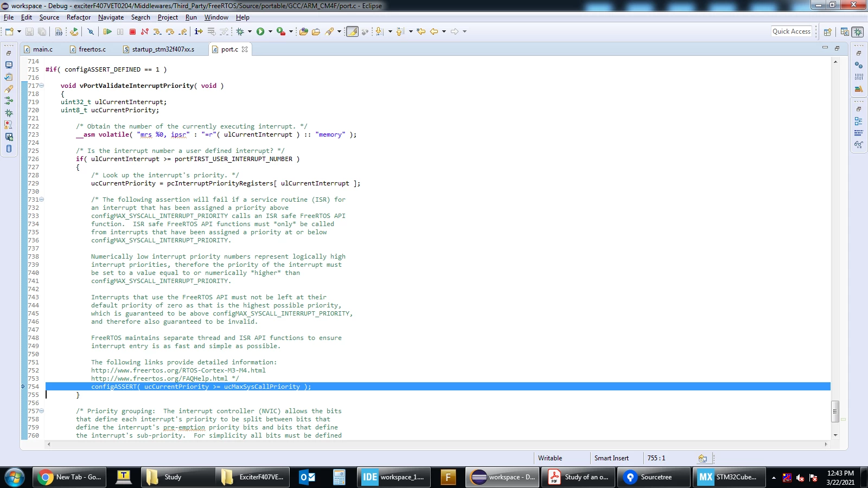This screenshot has height=488, width=868.
Task: Open the Registers (1010) view in right trim
Action: tap(858, 77)
